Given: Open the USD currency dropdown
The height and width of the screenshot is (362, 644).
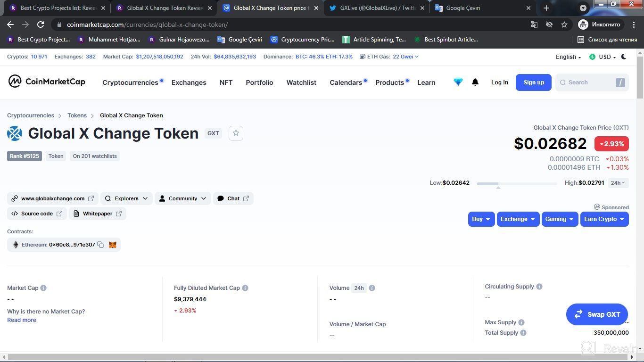Looking at the screenshot, I should (x=603, y=57).
